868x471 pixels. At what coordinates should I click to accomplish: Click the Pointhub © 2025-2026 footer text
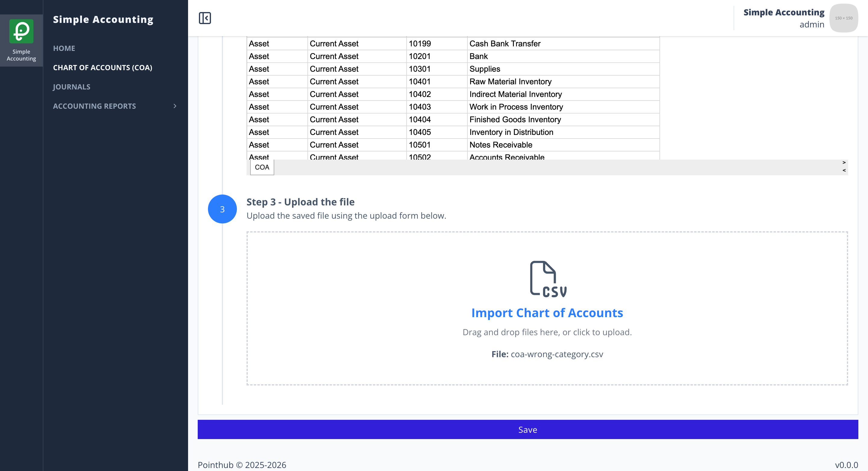click(242, 465)
